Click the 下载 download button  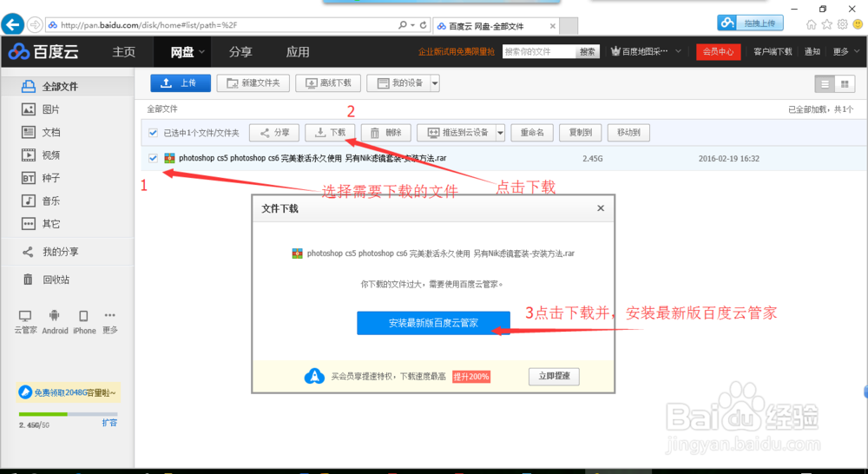coord(330,133)
